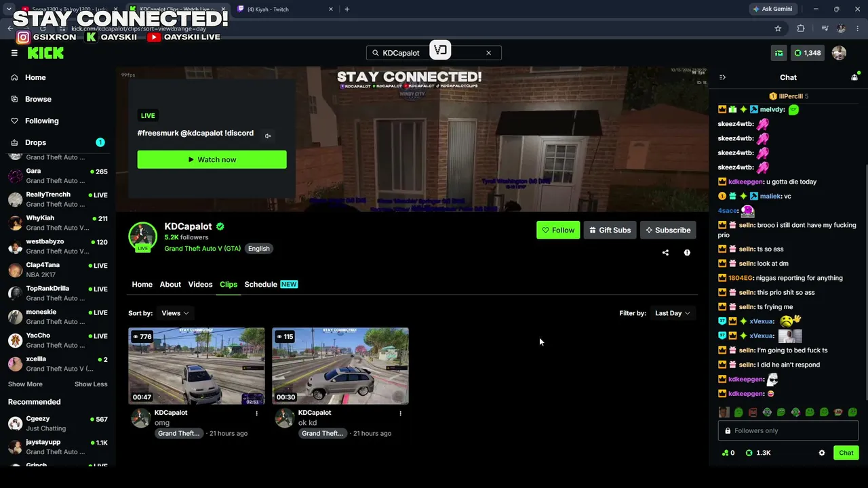Open the rewards chest icon in header
868x488 pixels.
(778, 53)
